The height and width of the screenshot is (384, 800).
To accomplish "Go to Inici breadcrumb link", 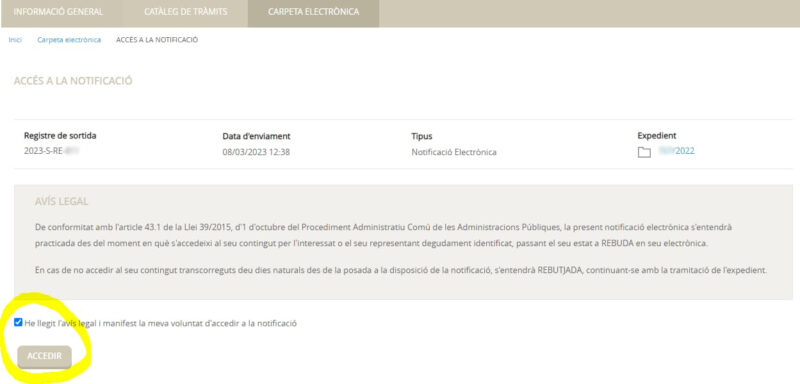I will pos(15,40).
